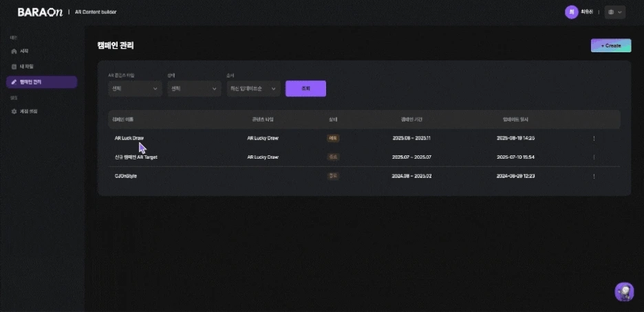The image size is (644, 312).
Task: Click the home icon in the sidebar
Action: (x=14, y=52)
